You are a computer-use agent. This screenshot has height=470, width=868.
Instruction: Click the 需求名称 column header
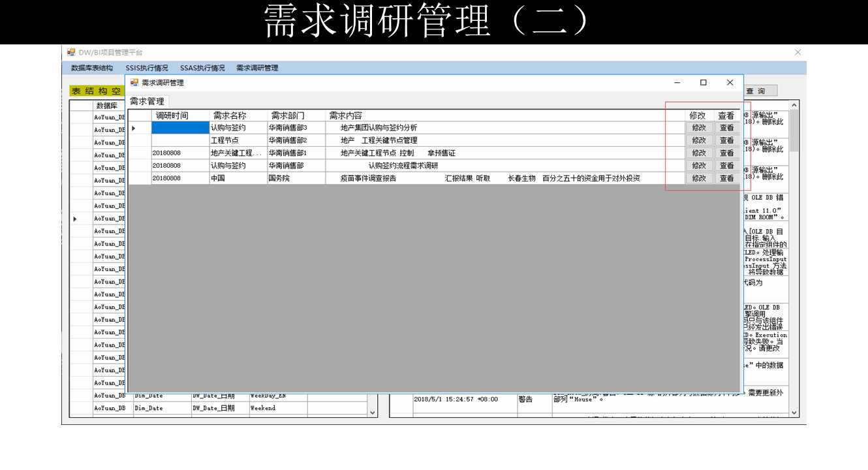point(238,116)
